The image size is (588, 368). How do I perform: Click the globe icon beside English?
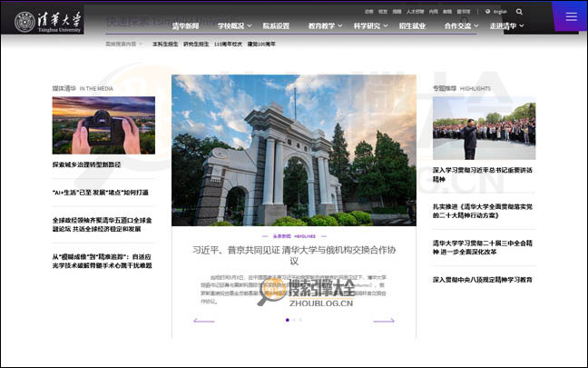click(x=487, y=12)
